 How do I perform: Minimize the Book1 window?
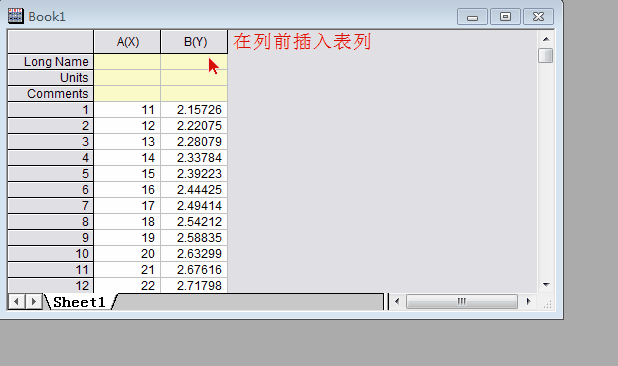pos(472,17)
